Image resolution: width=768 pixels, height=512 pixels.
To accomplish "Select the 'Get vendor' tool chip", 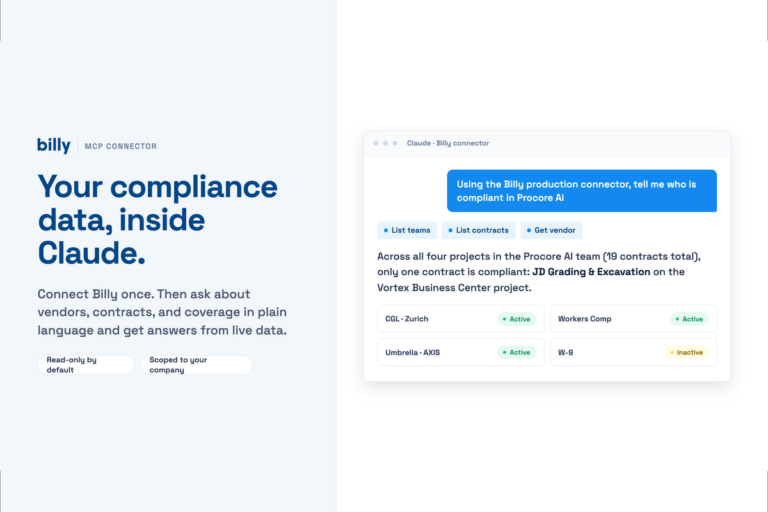I will (551, 230).
